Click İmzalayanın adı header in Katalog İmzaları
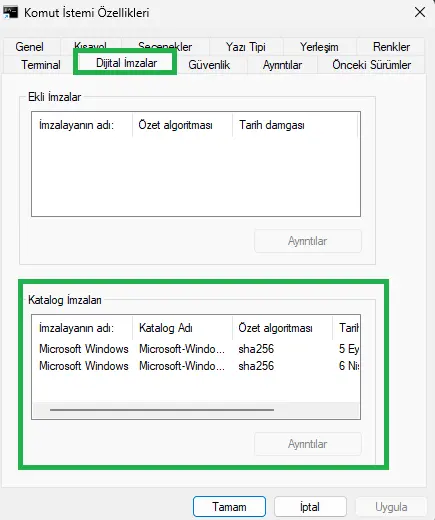The width and height of the screenshot is (435, 520). [x=82, y=328]
